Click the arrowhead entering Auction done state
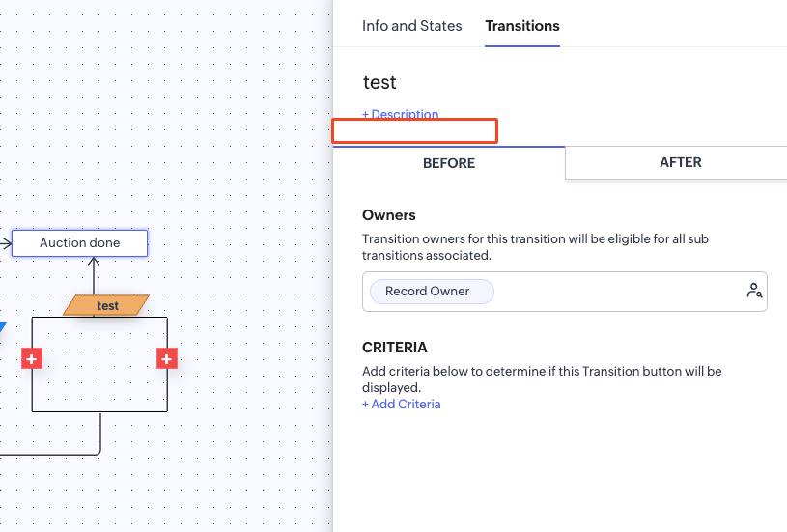Screen dimensions: 787x532 (6, 243)
